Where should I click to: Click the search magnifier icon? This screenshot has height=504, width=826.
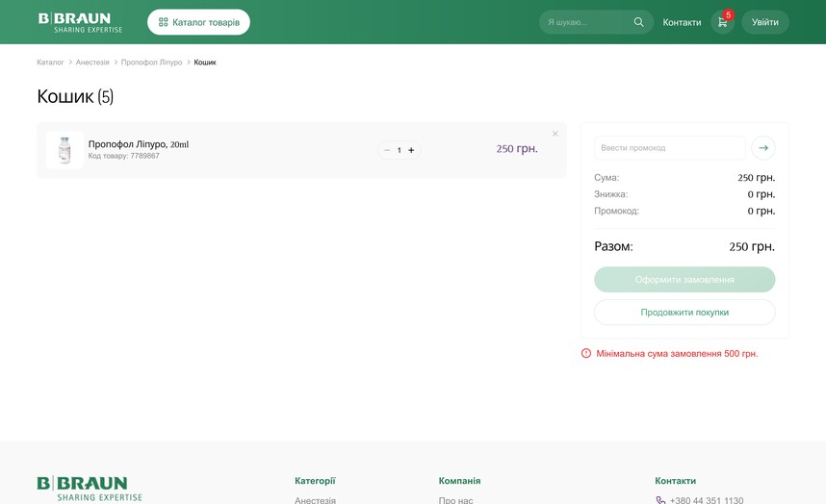[x=638, y=22]
